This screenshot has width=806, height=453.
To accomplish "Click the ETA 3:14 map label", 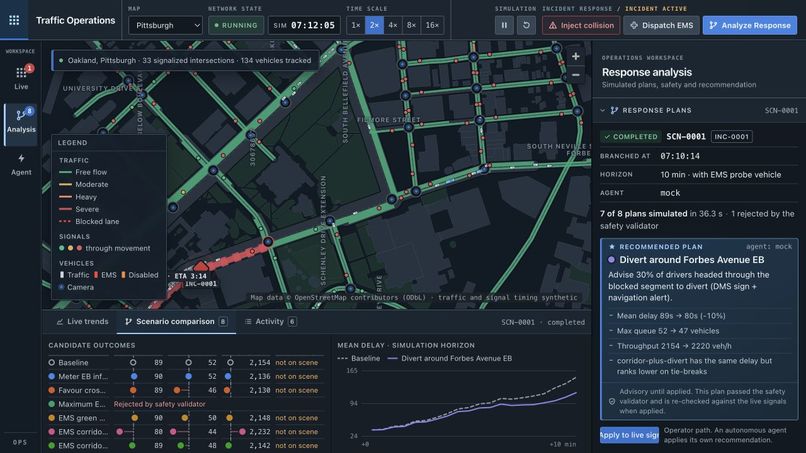I will coord(190,276).
